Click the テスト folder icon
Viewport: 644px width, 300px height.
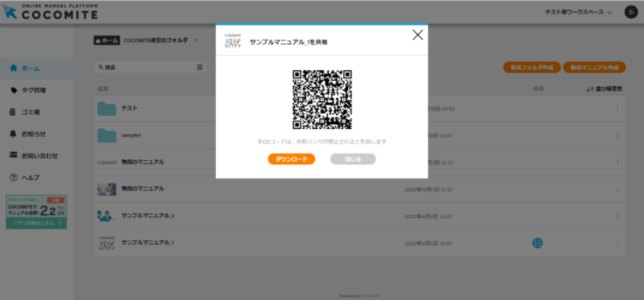pos(107,109)
